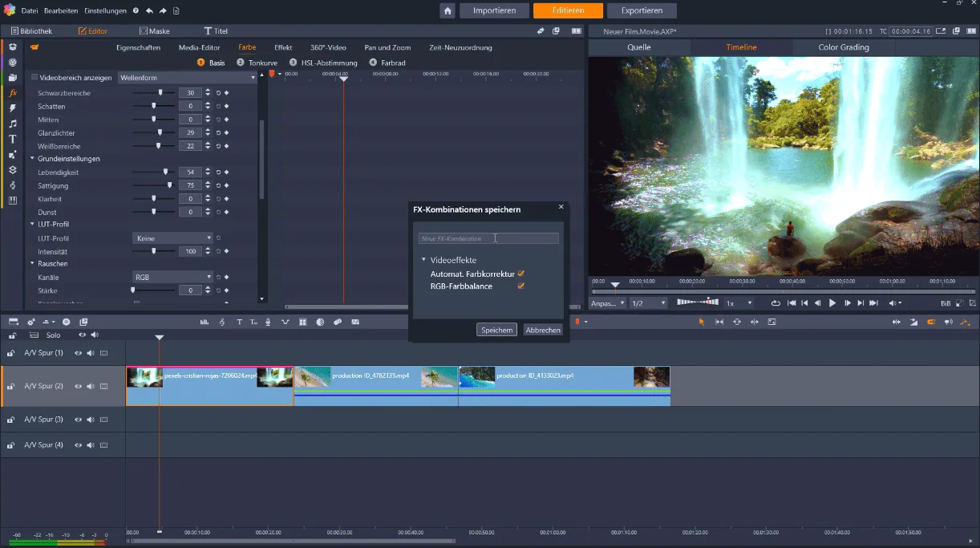Screen dimensions: 980x548
Task: Uncheck Automat. Farbkorrektur checkbox
Action: [x=521, y=274]
